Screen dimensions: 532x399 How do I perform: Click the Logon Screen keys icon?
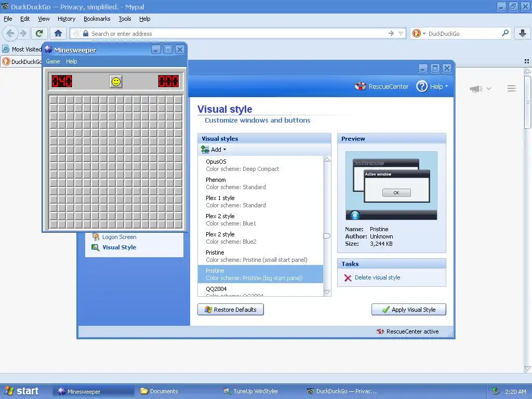(x=96, y=237)
